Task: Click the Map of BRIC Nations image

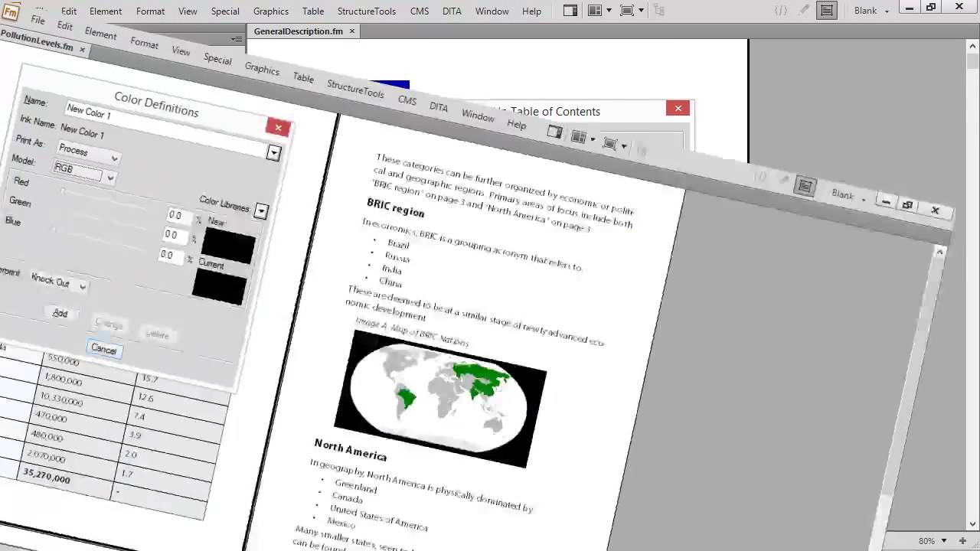Action: (x=440, y=399)
